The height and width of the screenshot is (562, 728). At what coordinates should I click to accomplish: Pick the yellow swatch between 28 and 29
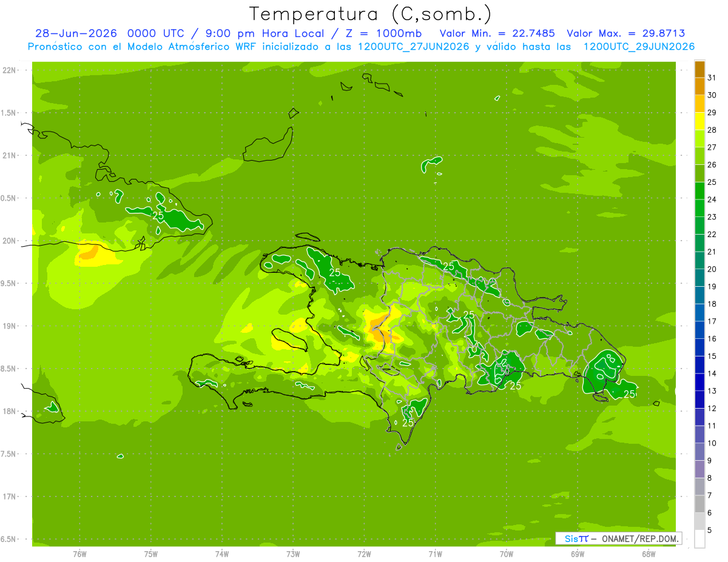click(699, 121)
